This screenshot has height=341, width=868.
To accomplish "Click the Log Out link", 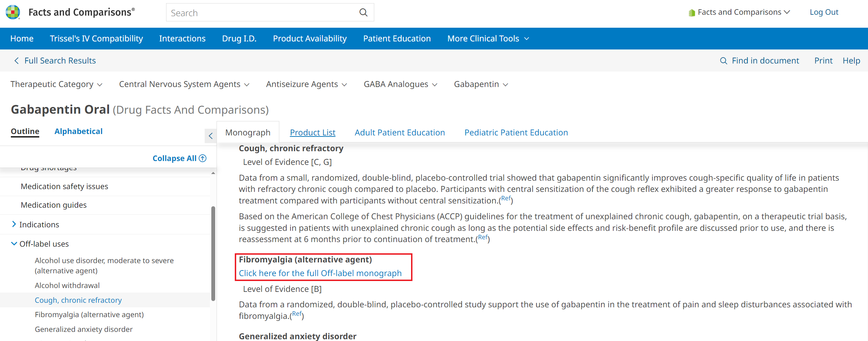I will pyautogui.click(x=823, y=12).
